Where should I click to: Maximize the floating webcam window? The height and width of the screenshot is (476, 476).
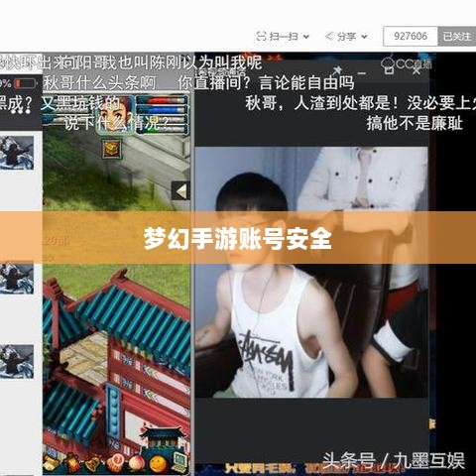pyautogui.click(x=389, y=70)
